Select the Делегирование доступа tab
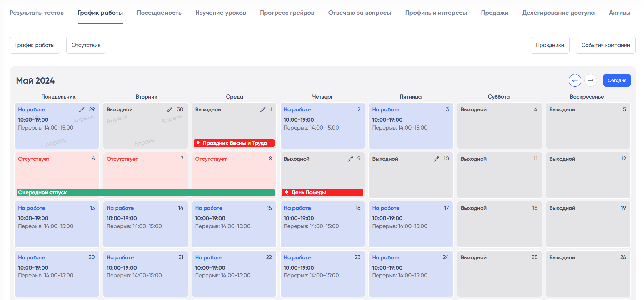 558,13
